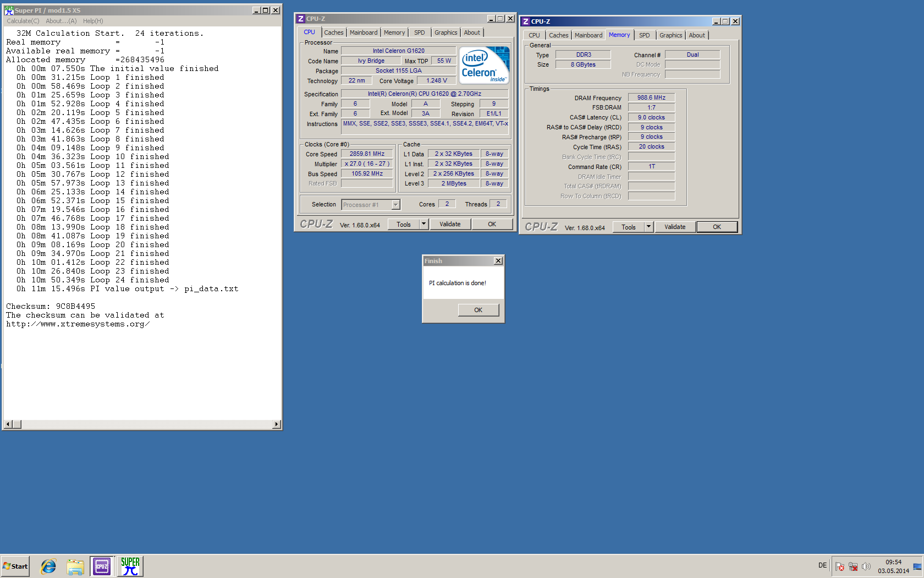Image resolution: width=924 pixels, height=578 pixels.
Task: Switch to Memory tab in left CPU-Z
Action: click(x=394, y=32)
